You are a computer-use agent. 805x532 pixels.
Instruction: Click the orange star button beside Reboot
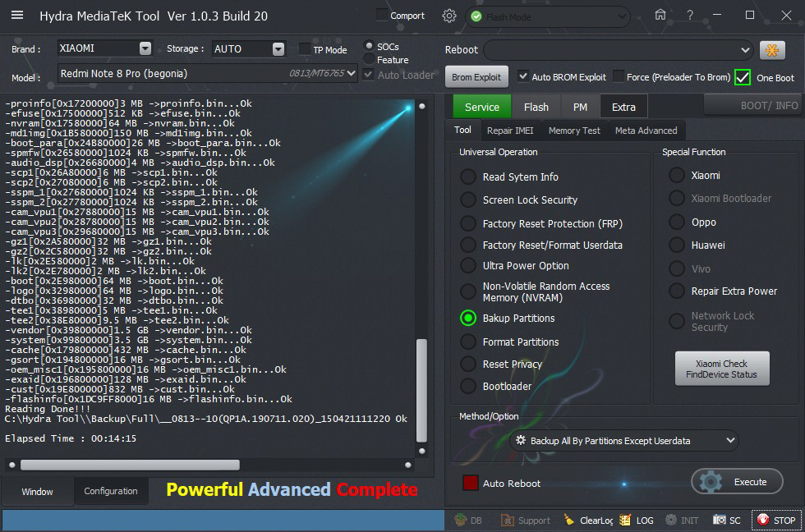click(x=772, y=50)
